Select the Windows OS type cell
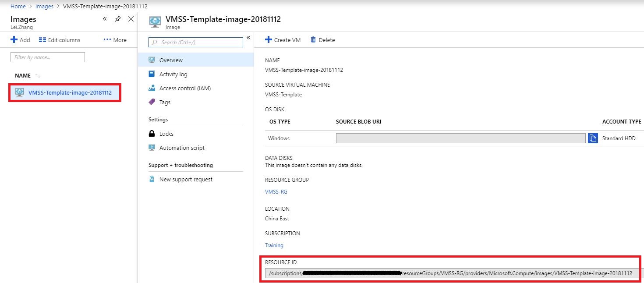The width and height of the screenshot is (644, 283). [x=279, y=138]
